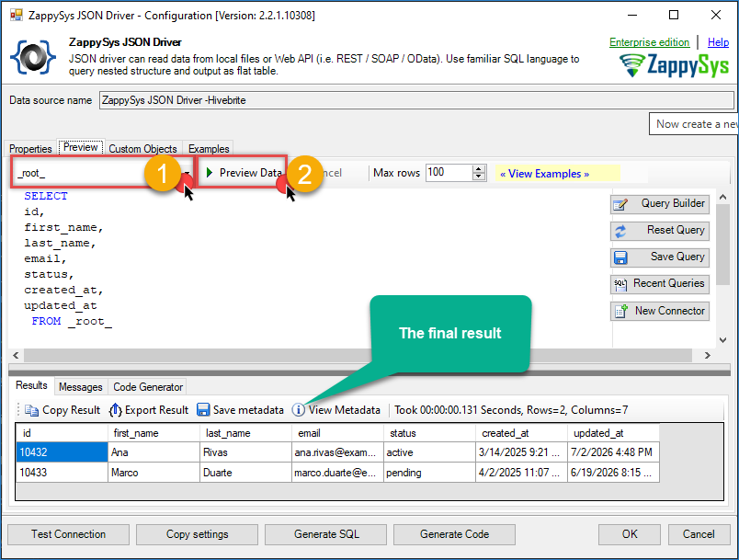The height and width of the screenshot is (560, 739).
Task: Click the created_at column header
Action: (523, 433)
